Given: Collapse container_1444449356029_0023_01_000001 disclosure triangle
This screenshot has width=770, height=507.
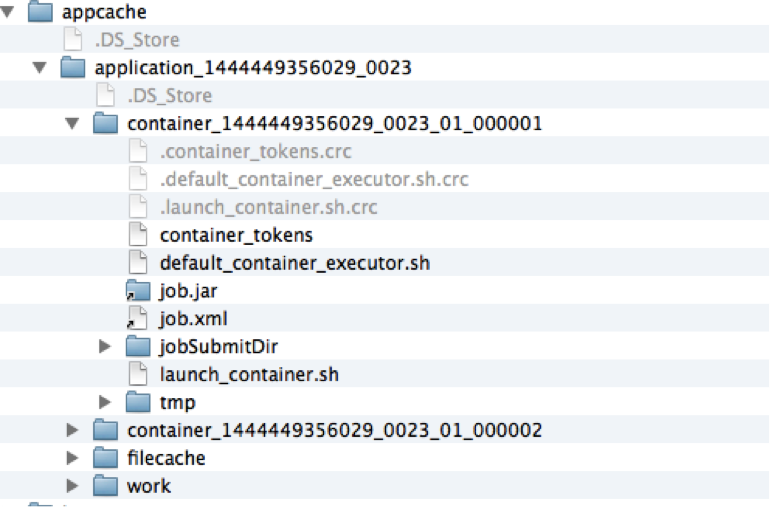Looking at the screenshot, I should point(73,123).
